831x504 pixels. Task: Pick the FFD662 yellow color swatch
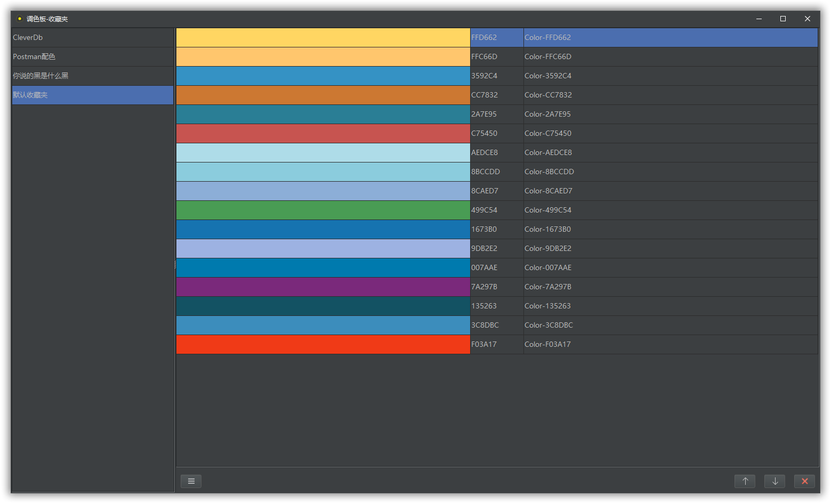[x=323, y=37]
